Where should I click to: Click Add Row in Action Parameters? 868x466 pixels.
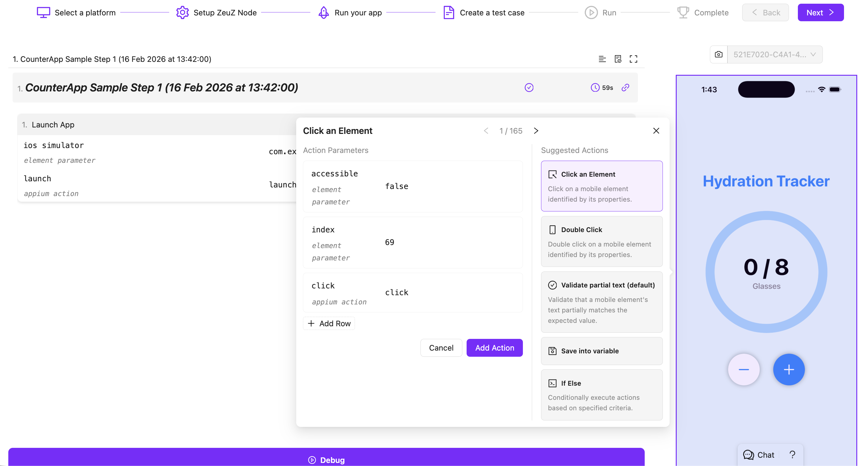pyautogui.click(x=329, y=323)
